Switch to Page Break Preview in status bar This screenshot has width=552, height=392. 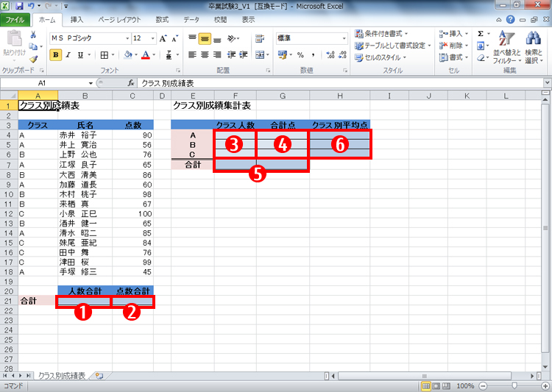click(x=446, y=386)
